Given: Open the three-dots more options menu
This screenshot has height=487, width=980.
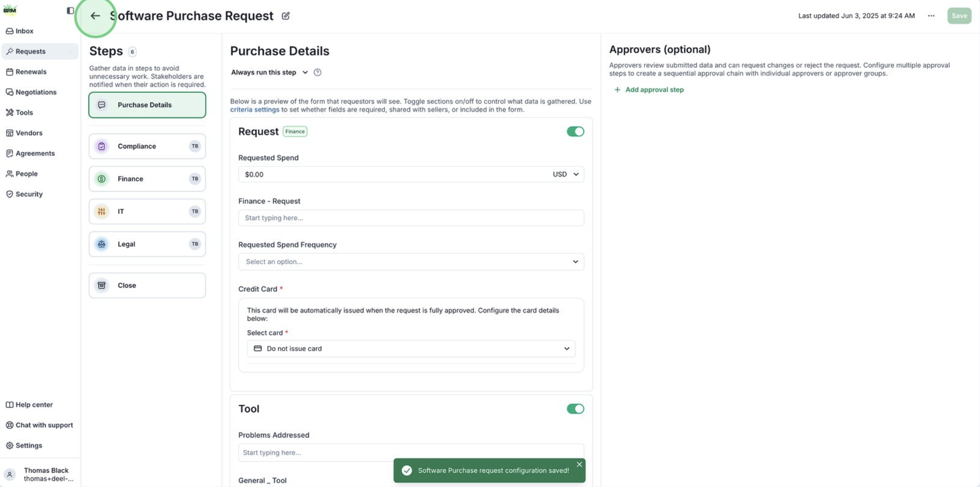Looking at the screenshot, I should pos(931,16).
